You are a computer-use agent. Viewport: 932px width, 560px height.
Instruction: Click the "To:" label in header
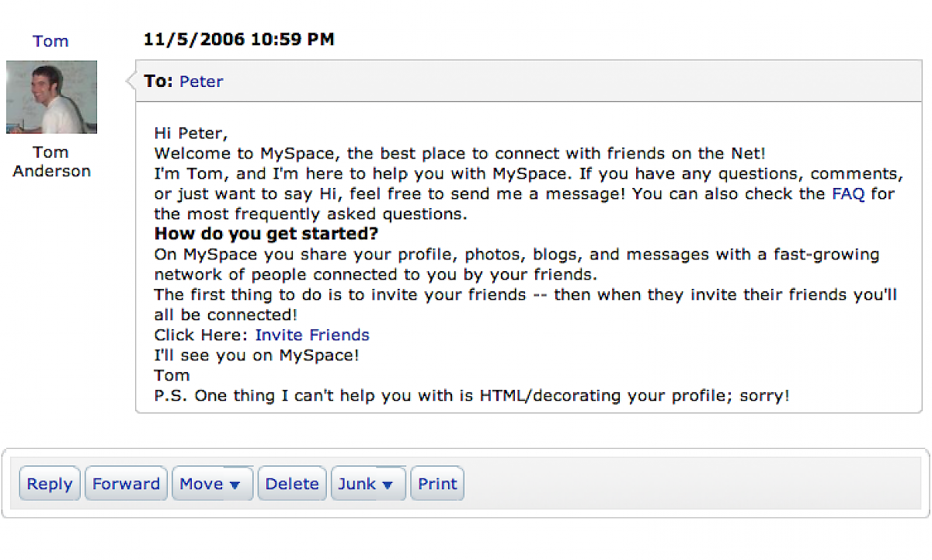click(x=158, y=82)
